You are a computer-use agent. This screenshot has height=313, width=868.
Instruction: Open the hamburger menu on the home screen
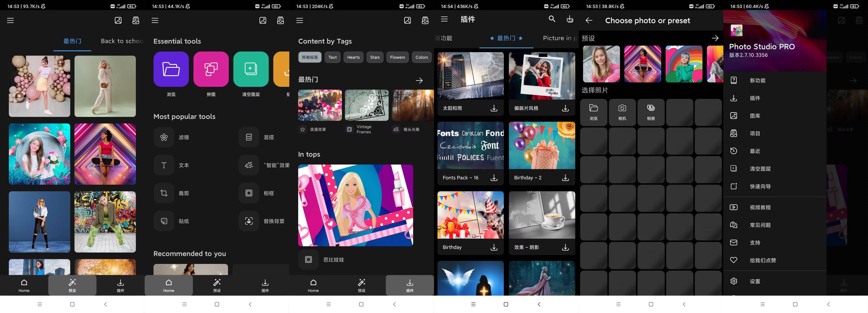pyautogui.click(x=10, y=21)
